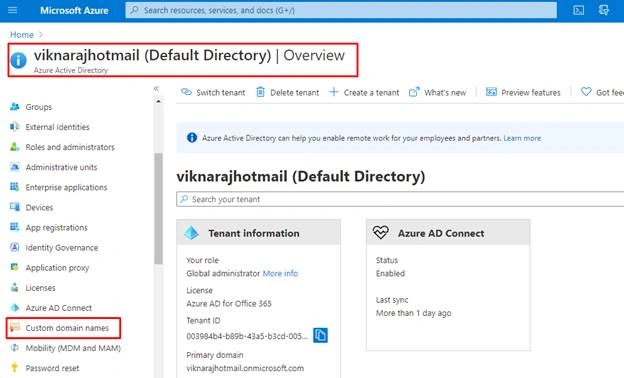Click the App registrations icon
The image size is (624, 378).
pos(15,227)
